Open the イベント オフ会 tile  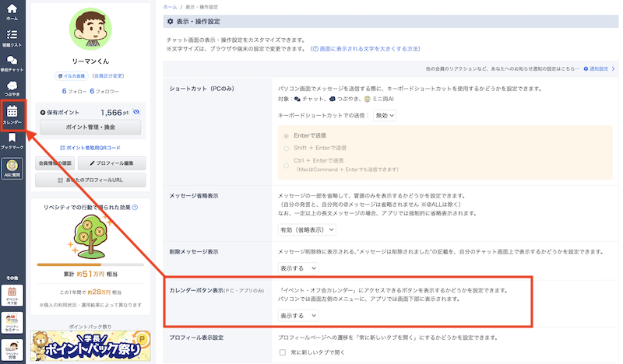(12, 296)
